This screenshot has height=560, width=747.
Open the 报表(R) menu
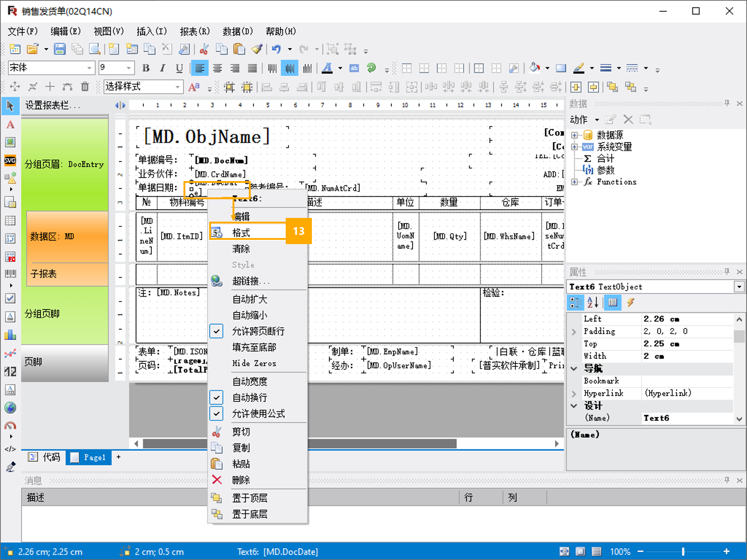coord(195,31)
